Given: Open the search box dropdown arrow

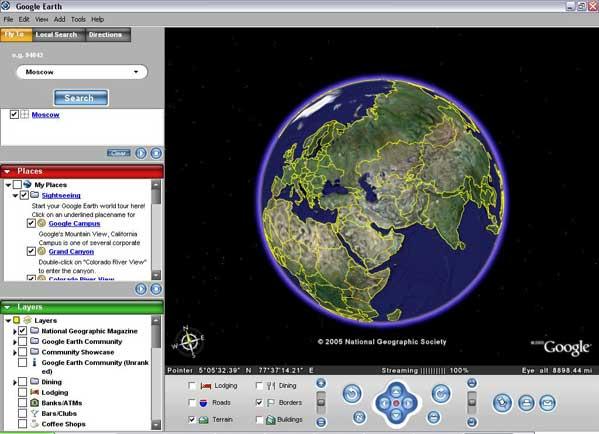Looking at the screenshot, I should [136, 72].
